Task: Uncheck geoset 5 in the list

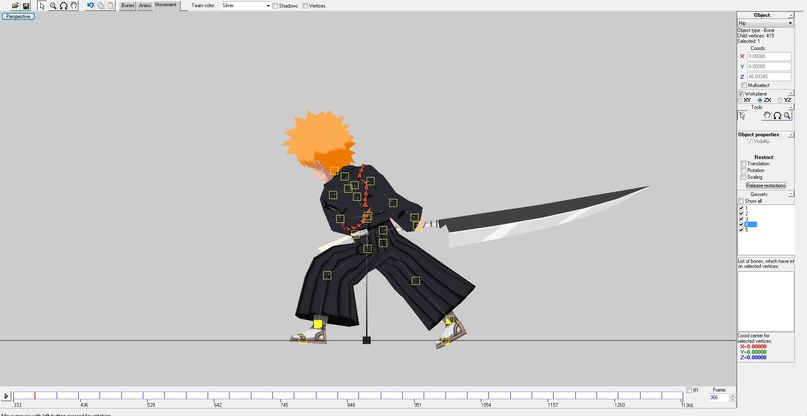Action: (x=741, y=230)
